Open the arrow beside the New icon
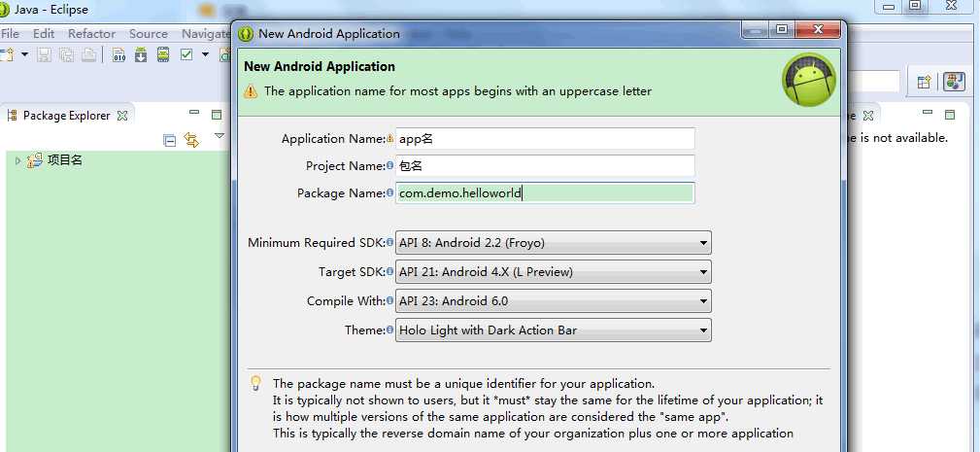Image resolution: width=980 pixels, height=452 pixels. pos(25,54)
